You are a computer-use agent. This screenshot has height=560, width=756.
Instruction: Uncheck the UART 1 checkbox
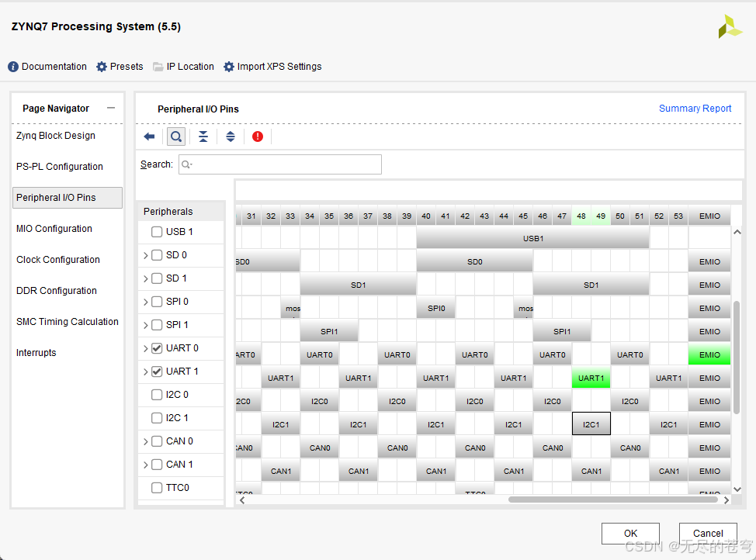157,372
